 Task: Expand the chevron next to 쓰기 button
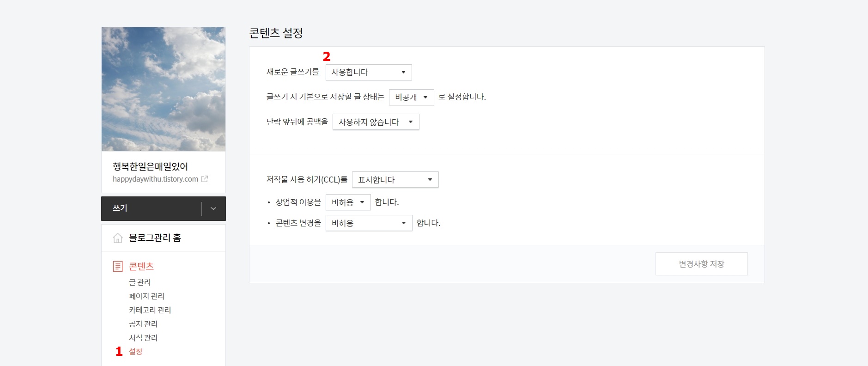(213, 208)
